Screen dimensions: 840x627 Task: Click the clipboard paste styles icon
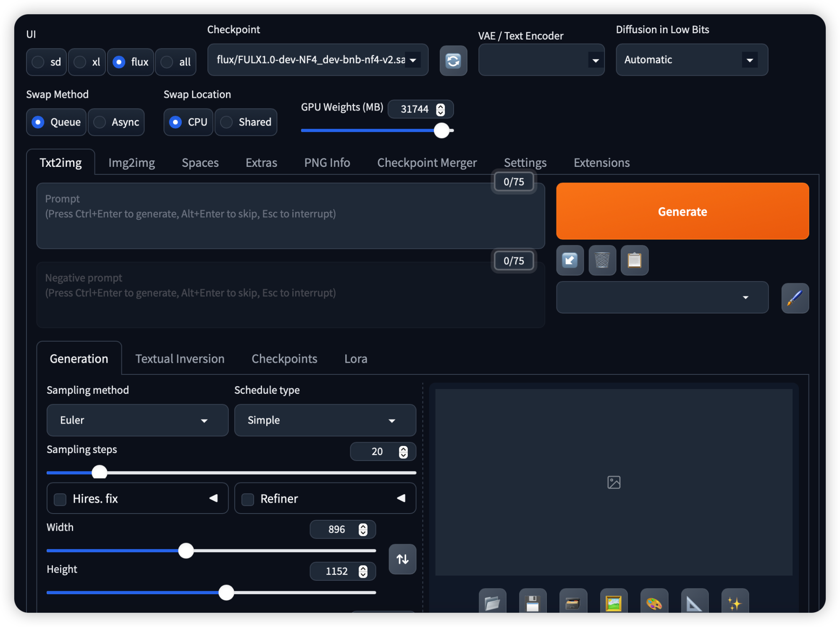[x=635, y=261]
